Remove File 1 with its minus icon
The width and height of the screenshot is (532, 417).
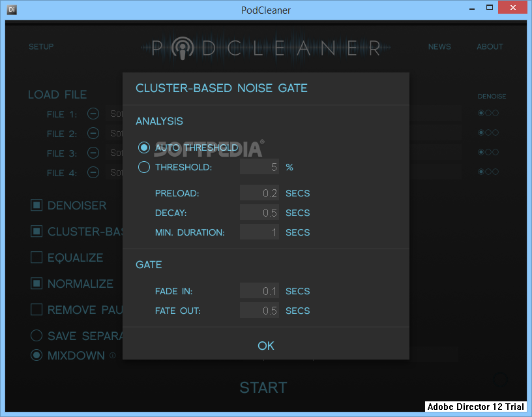[x=93, y=114]
